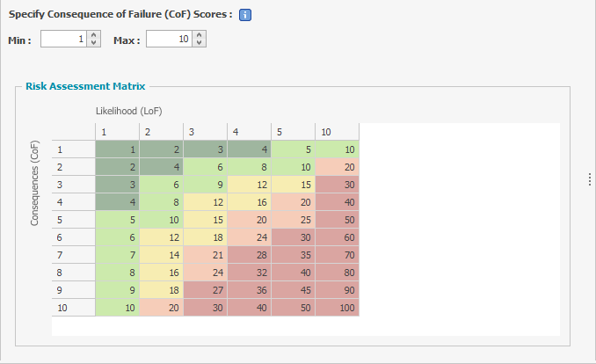Click the CoF scores info icon

[245, 15]
